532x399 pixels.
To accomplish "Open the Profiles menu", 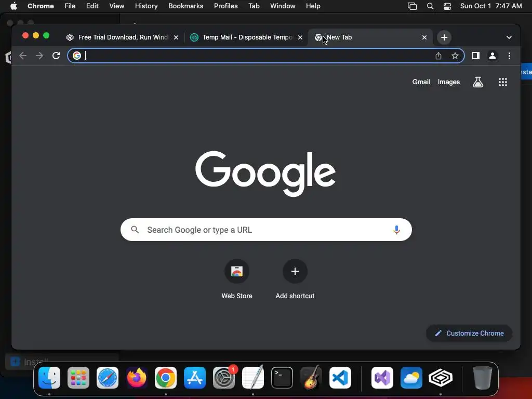I will pos(225,6).
